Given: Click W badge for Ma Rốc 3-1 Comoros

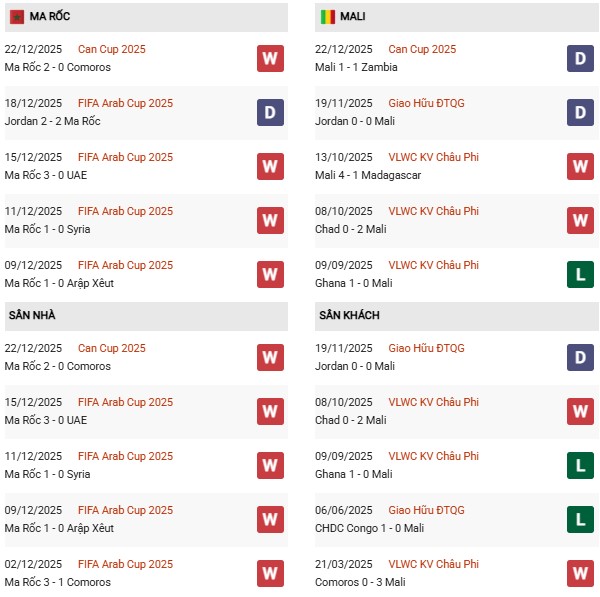Looking at the screenshot, I should tap(270, 574).
